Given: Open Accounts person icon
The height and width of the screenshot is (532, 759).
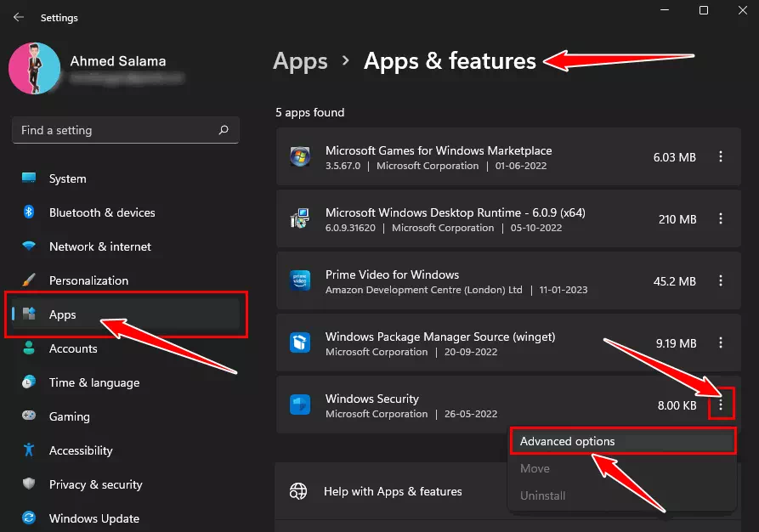Looking at the screenshot, I should pyautogui.click(x=29, y=348).
